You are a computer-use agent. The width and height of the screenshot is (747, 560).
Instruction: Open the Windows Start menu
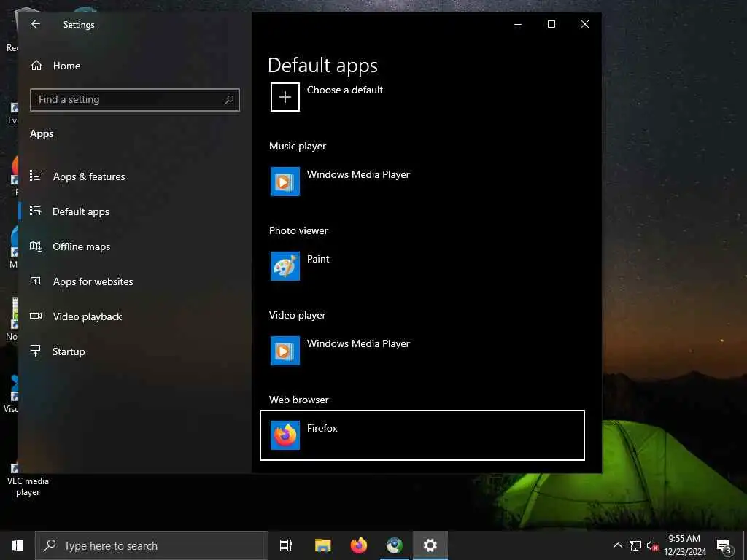coord(18,545)
